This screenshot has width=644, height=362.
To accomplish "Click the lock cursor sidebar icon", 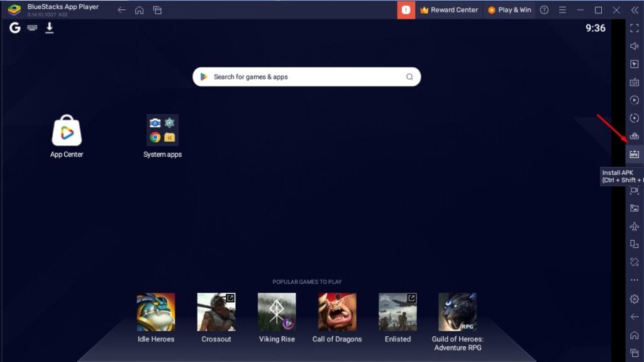I will [x=634, y=64].
